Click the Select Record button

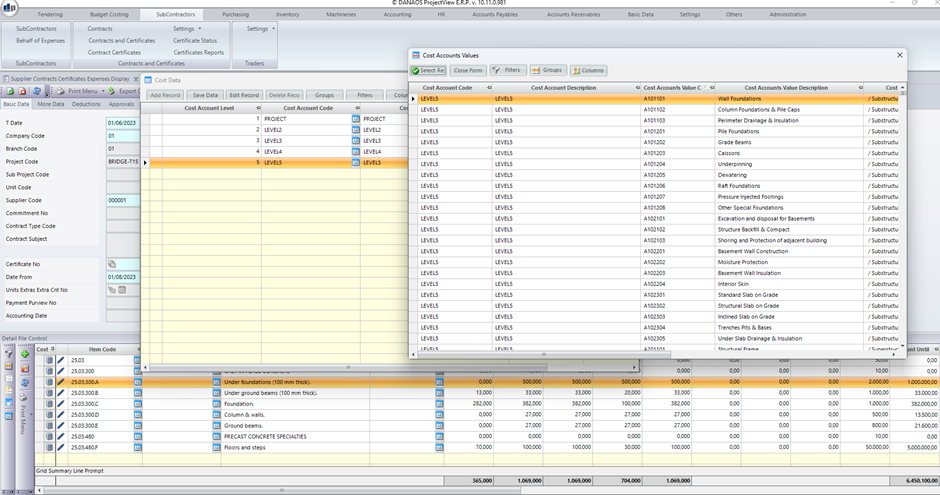tap(429, 71)
